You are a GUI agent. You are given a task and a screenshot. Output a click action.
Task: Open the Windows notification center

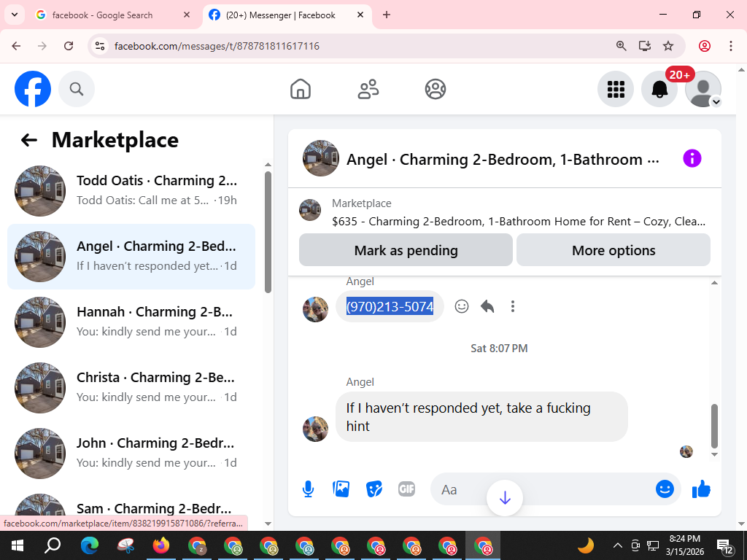pyautogui.click(x=724, y=546)
